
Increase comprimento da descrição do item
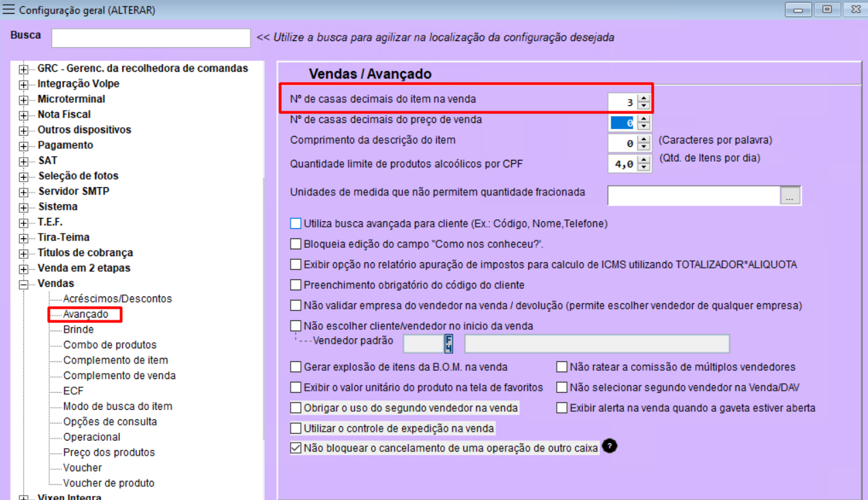point(644,139)
